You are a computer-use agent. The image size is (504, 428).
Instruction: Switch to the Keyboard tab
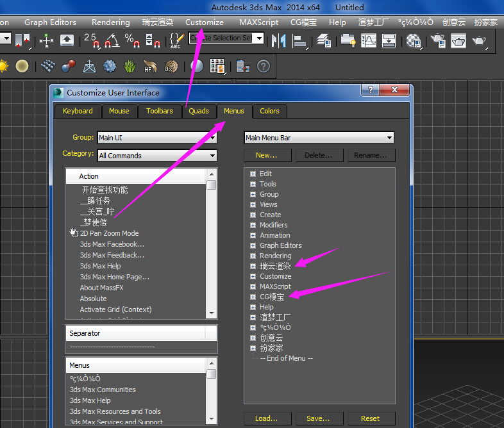78,111
